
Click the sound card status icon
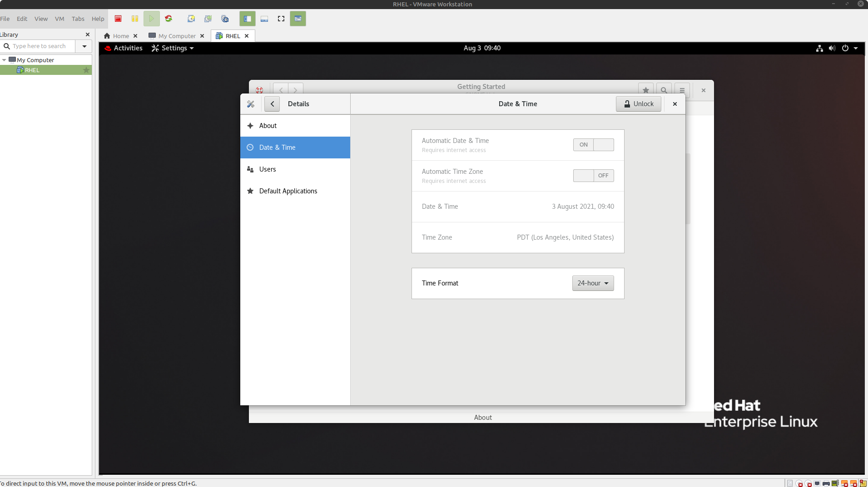coord(835,483)
